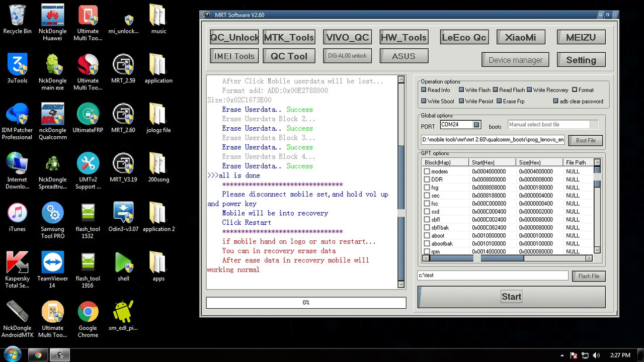Select the jologz file folder
The image size is (644, 362).
coord(158,119)
